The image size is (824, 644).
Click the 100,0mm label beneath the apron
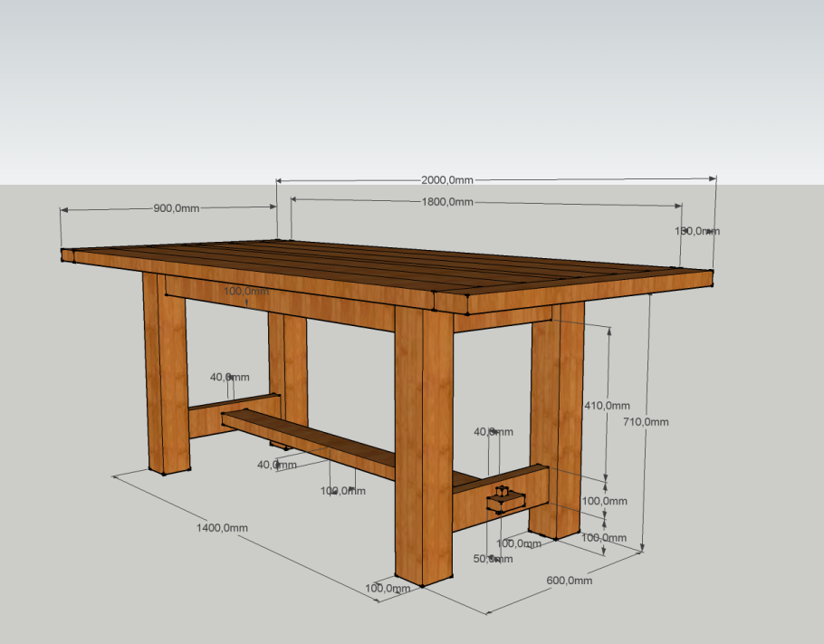pos(246,291)
